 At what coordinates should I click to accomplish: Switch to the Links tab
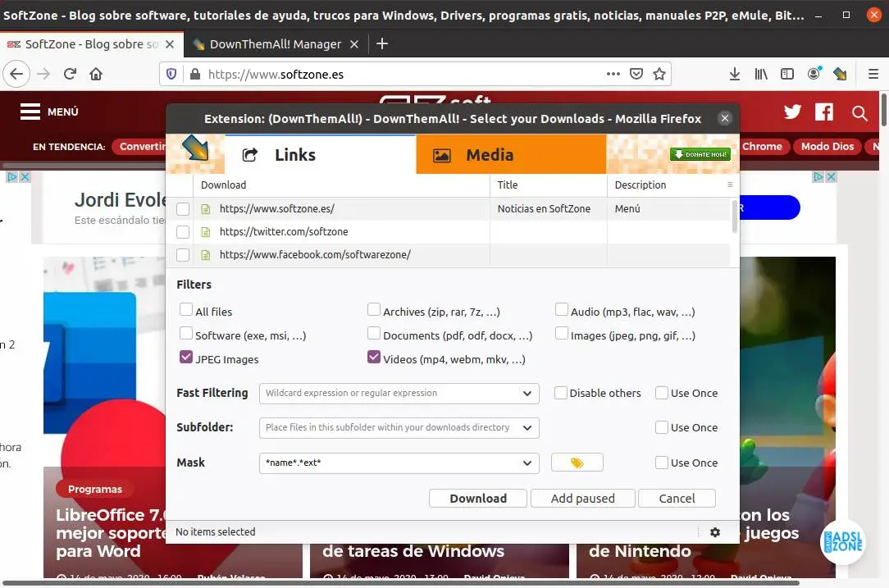coord(321,155)
